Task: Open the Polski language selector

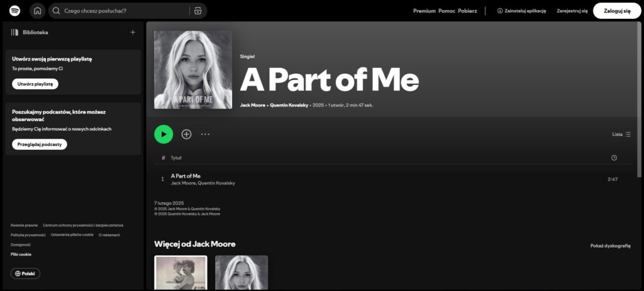Action: 25,273
